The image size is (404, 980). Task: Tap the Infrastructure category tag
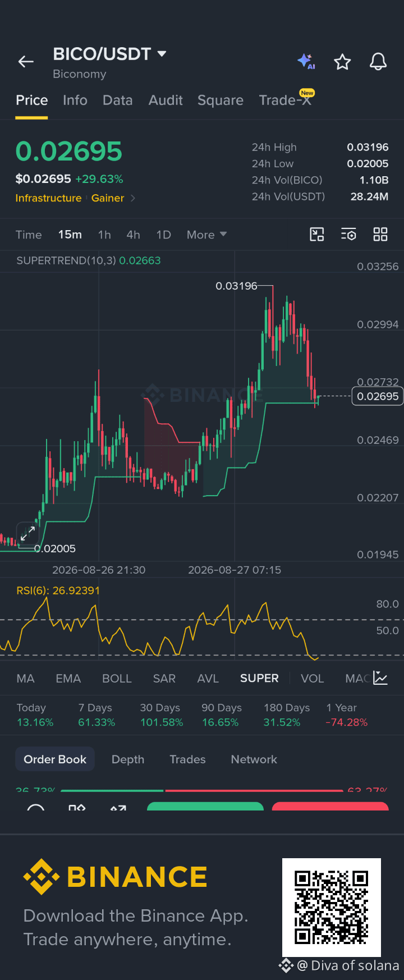[48, 198]
